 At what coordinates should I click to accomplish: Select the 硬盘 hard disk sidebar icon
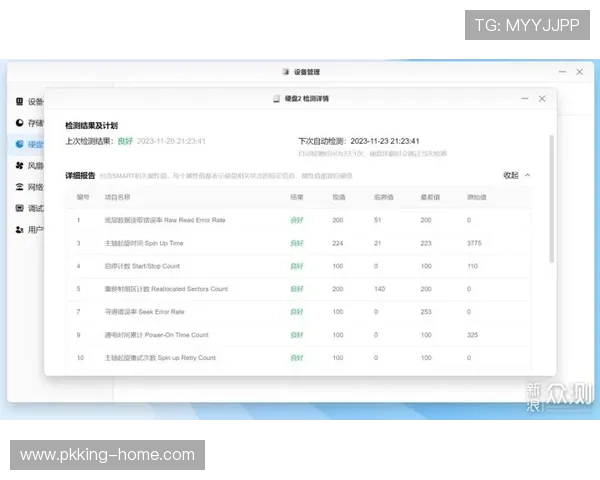[x=20, y=145]
